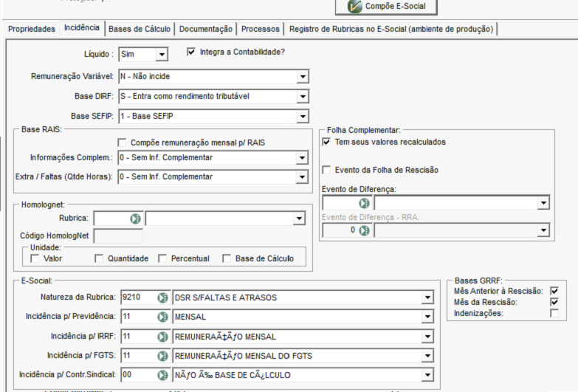This screenshot has height=392, width=578.
Task: Click the Evento de Diferença lookup icon
Action: [364, 203]
